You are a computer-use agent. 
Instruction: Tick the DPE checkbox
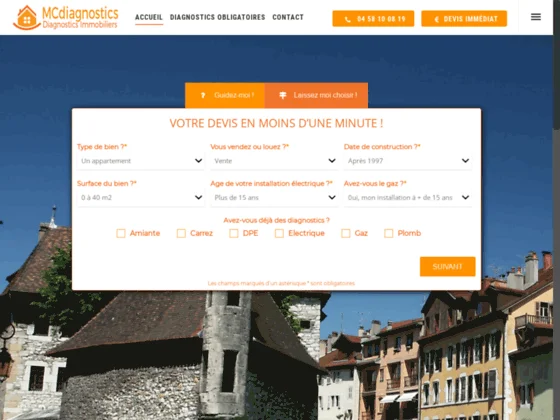pos(234,233)
